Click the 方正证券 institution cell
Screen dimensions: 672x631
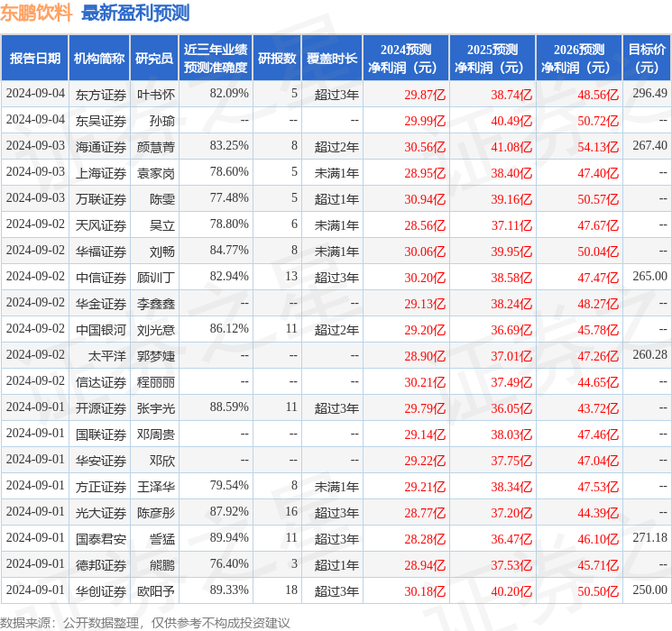(x=101, y=487)
